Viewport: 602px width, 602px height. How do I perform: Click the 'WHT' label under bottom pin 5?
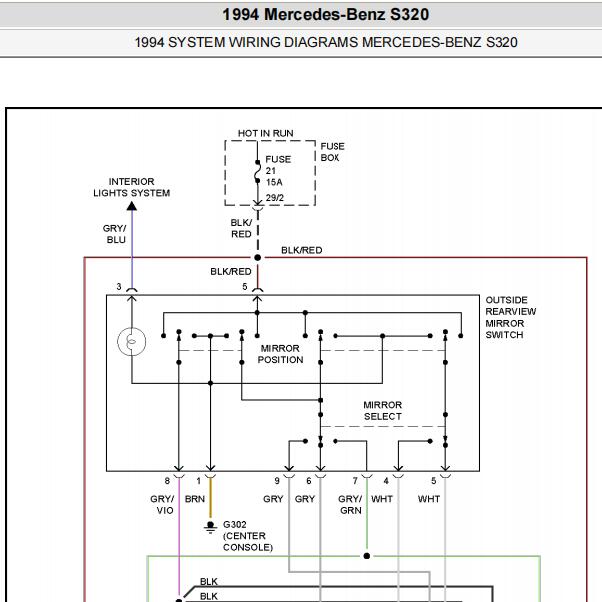429,499
